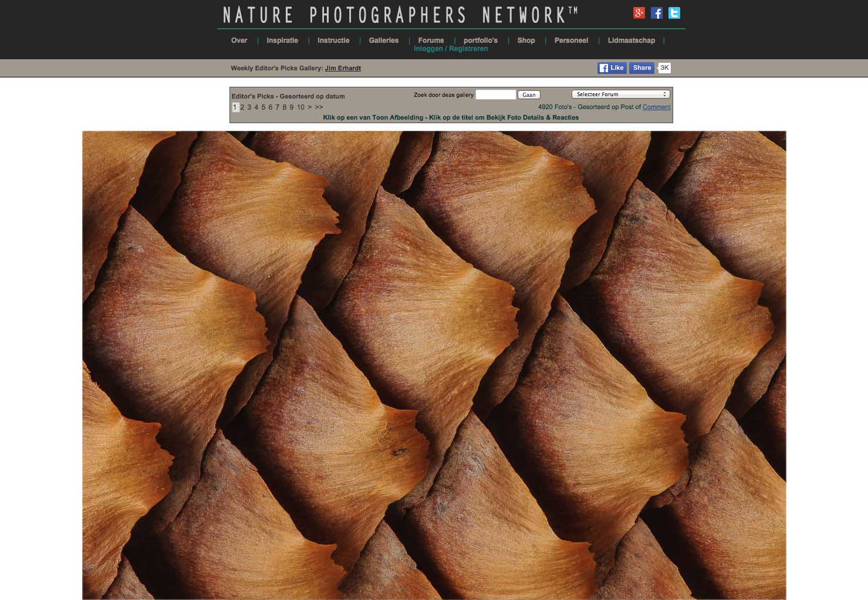
Task: Open the Personeel menu item
Action: point(571,40)
